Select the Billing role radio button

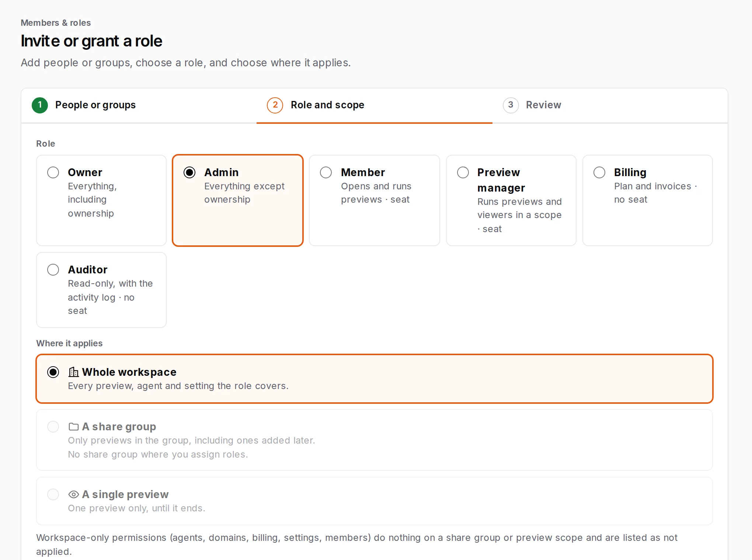coord(599,172)
